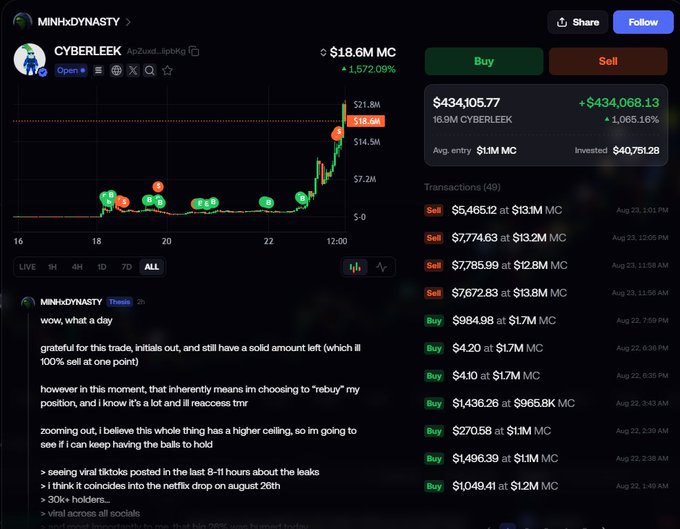This screenshot has height=529, width=680.
Task: Click the buy marker near 22
Action: click(x=267, y=202)
